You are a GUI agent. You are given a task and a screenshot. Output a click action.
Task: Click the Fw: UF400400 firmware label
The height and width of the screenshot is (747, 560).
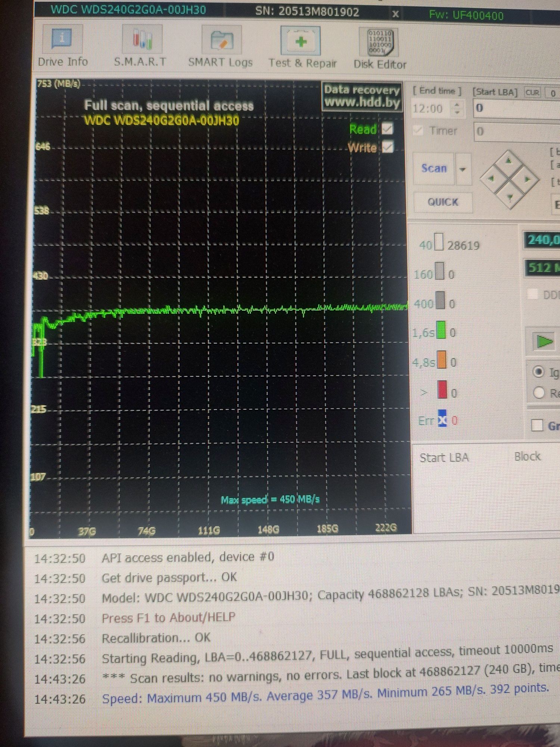(466, 15)
